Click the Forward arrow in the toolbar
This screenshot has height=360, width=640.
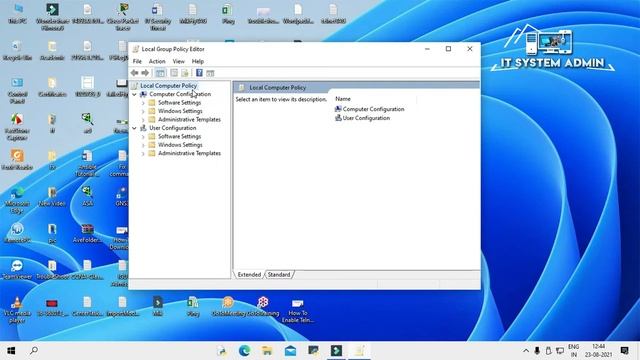point(145,73)
